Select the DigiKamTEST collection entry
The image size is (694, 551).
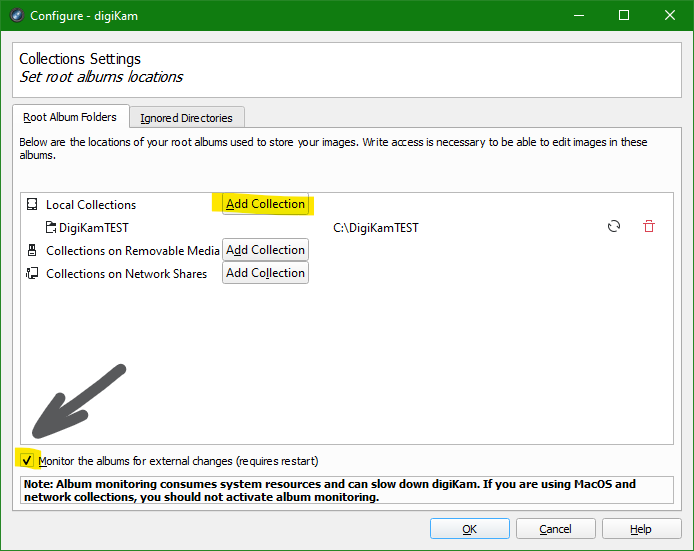93,228
